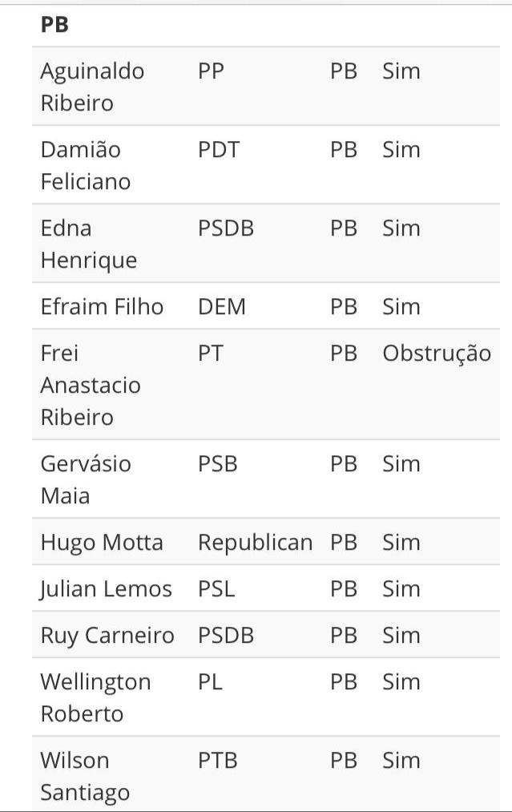Select the PTB party label
The height and width of the screenshot is (812, 512).
pos(217,760)
